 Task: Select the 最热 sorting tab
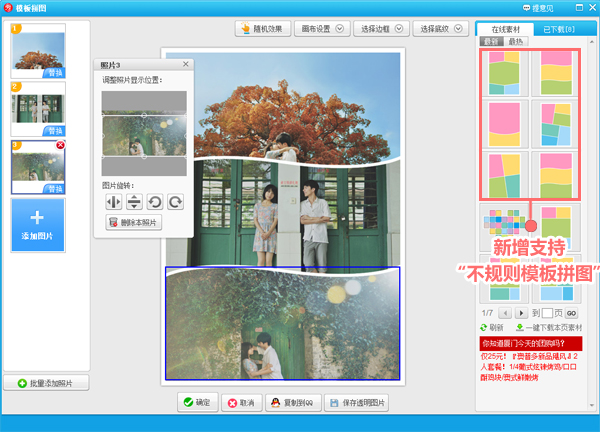coord(516,42)
